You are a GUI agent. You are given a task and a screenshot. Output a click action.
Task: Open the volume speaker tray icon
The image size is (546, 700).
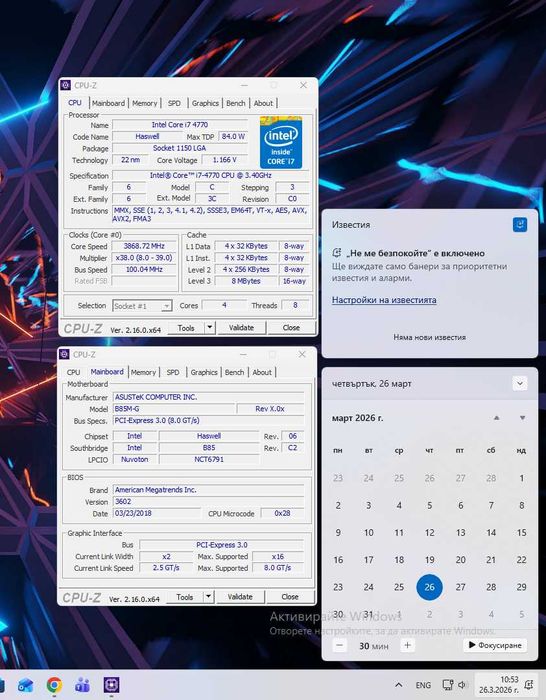point(462,685)
